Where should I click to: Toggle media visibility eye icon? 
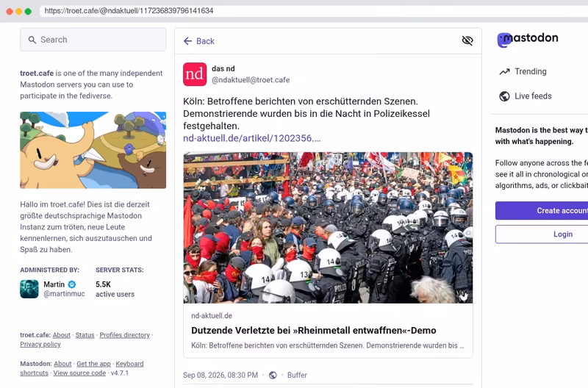(x=467, y=40)
